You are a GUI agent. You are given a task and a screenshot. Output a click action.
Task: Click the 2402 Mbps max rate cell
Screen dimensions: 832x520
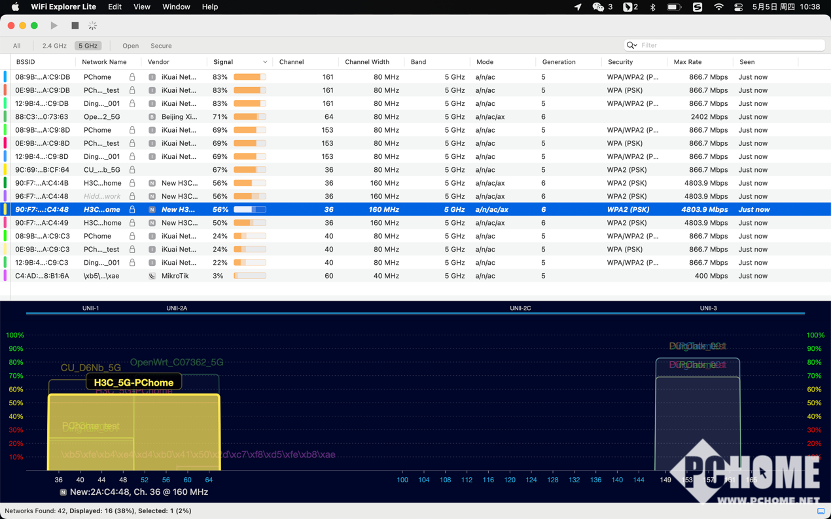coord(709,117)
